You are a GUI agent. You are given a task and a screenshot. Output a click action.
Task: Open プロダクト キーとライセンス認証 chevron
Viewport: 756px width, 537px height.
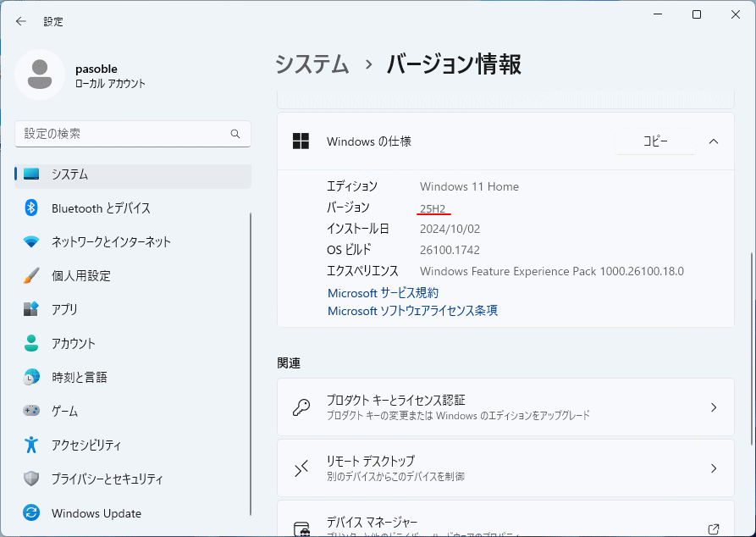pos(713,407)
